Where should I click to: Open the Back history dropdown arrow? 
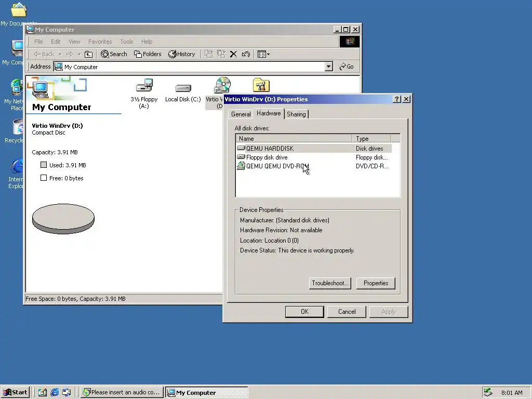pyautogui.click(x=60, y=54)
